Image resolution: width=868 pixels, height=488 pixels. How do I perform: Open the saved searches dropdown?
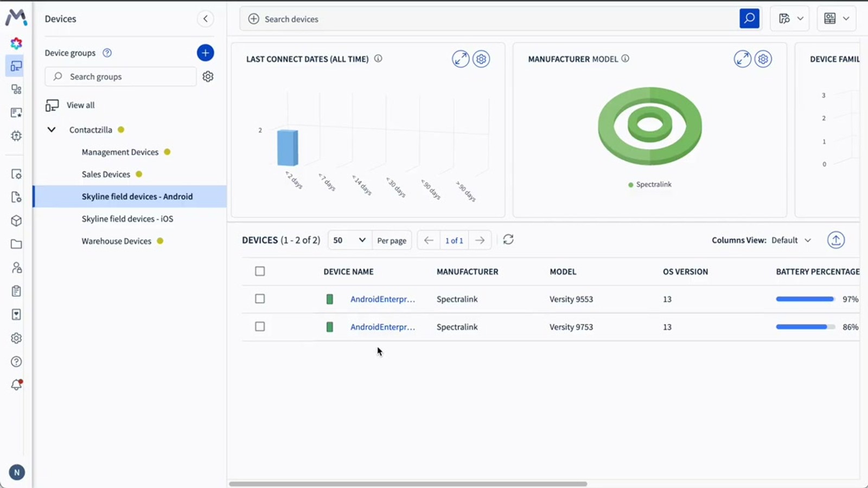(790, 19)
